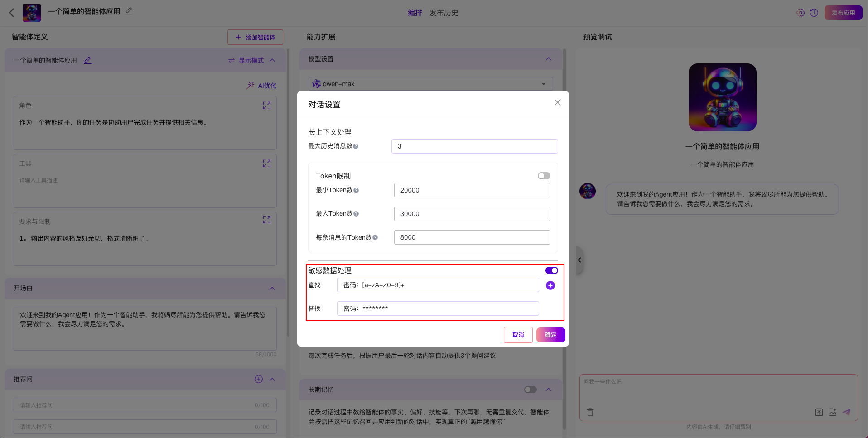Image resolution: width=868 pixels, height=438 pixels.
Task: Collapse the 开场白 section
Action: [x=272, y=289]
